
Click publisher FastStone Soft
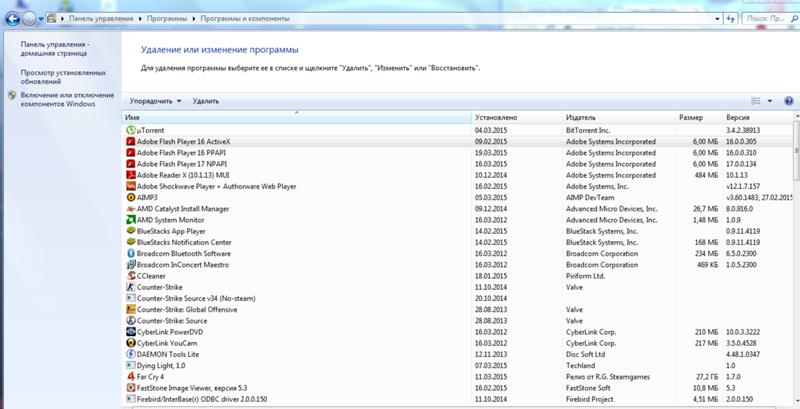[588, 388]
